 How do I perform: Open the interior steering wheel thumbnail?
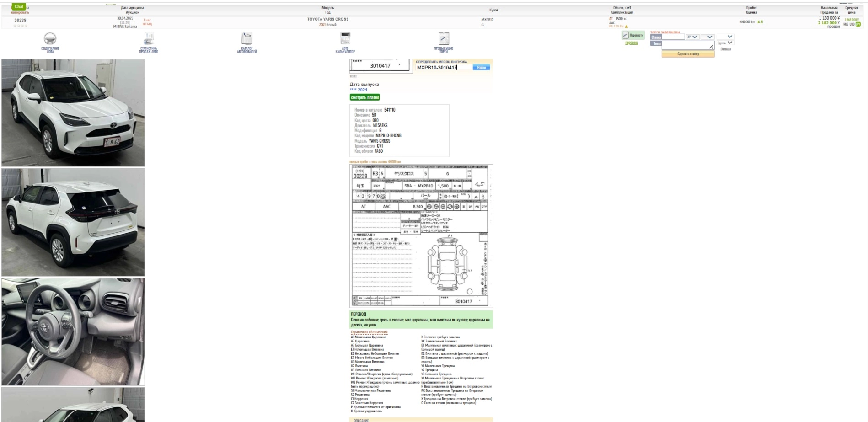pos(73,332)
